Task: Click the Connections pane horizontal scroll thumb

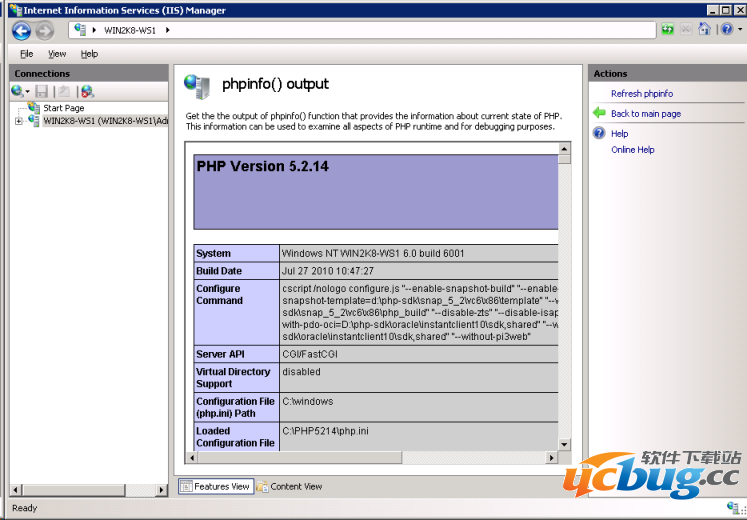Action: (x=74, y=490)
